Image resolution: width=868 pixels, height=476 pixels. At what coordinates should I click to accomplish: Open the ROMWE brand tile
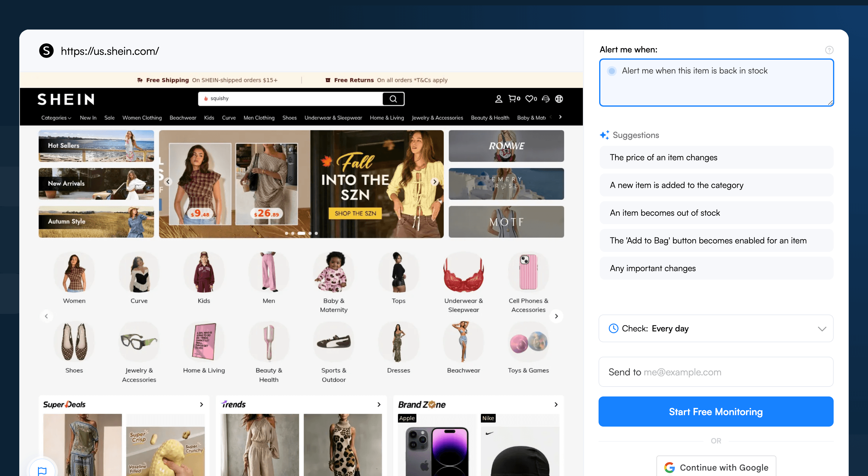pyautogui.click(x=506, y=146)
